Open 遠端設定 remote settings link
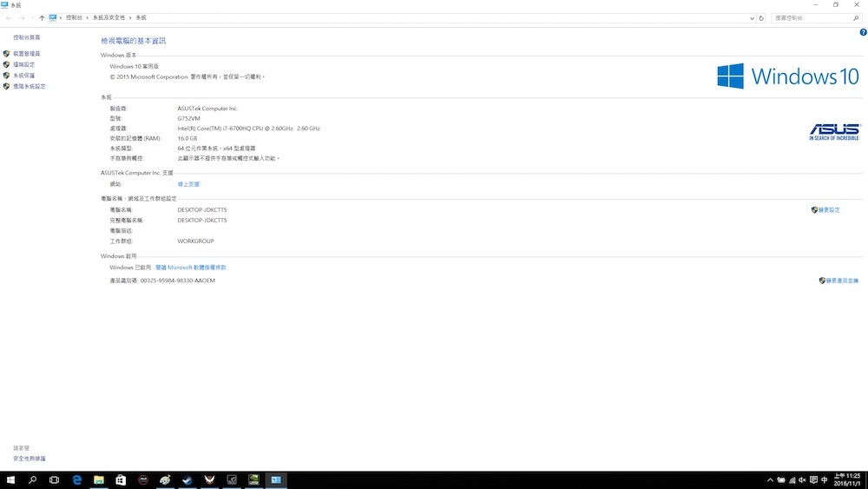The height and width of the screenshot is (489, 868). [23, 65]
